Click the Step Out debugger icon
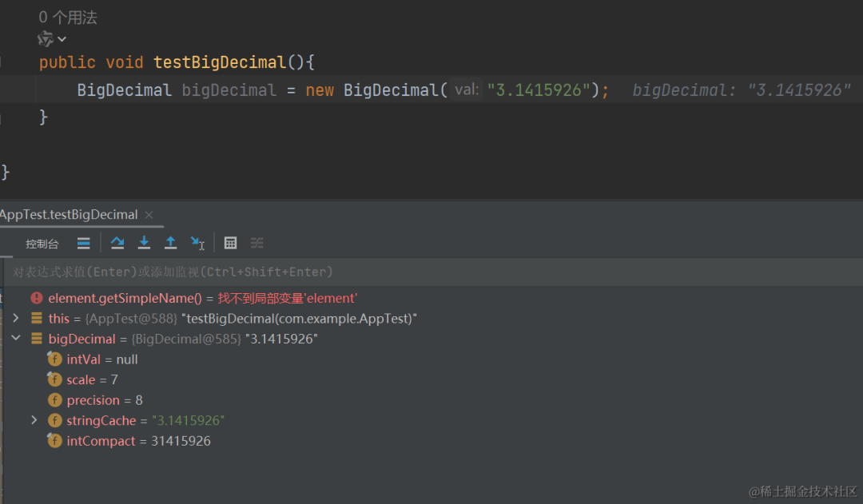The width and height of the screenshot is (863, 504). click(170, 243)
